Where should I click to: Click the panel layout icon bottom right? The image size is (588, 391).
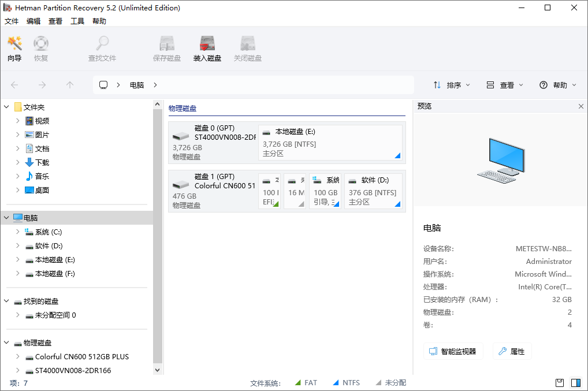click(x=576, y=382)
